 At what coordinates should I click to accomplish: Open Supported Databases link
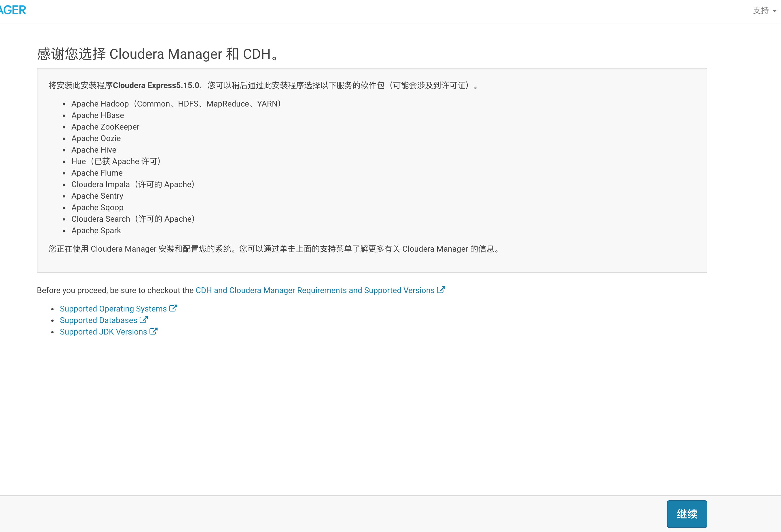click(98, 320)
